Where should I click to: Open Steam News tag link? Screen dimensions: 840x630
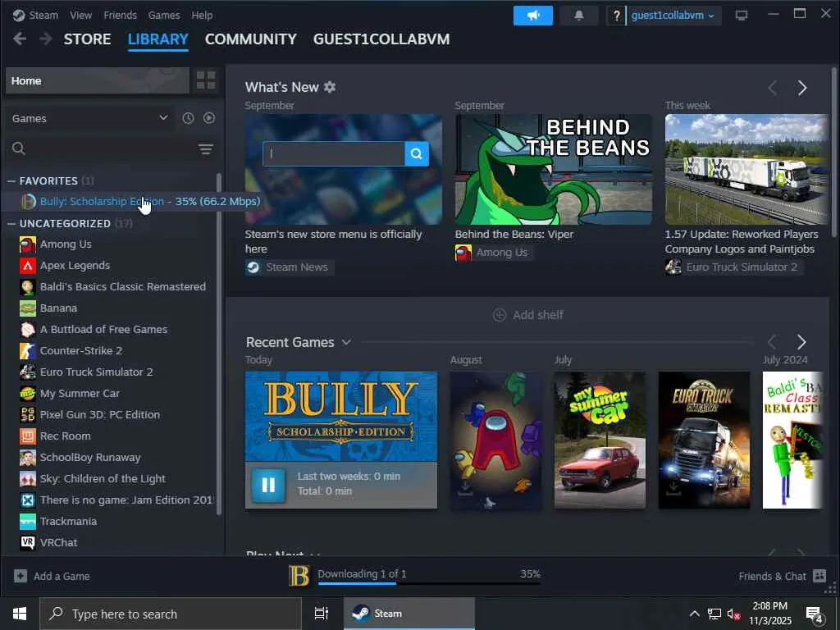pyautogui.click(x=290, y=267)
